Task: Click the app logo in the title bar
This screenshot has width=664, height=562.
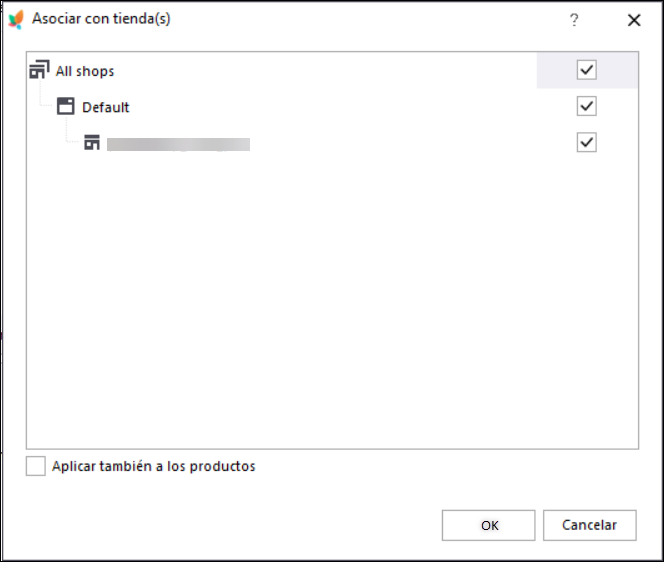Action: 16,19
